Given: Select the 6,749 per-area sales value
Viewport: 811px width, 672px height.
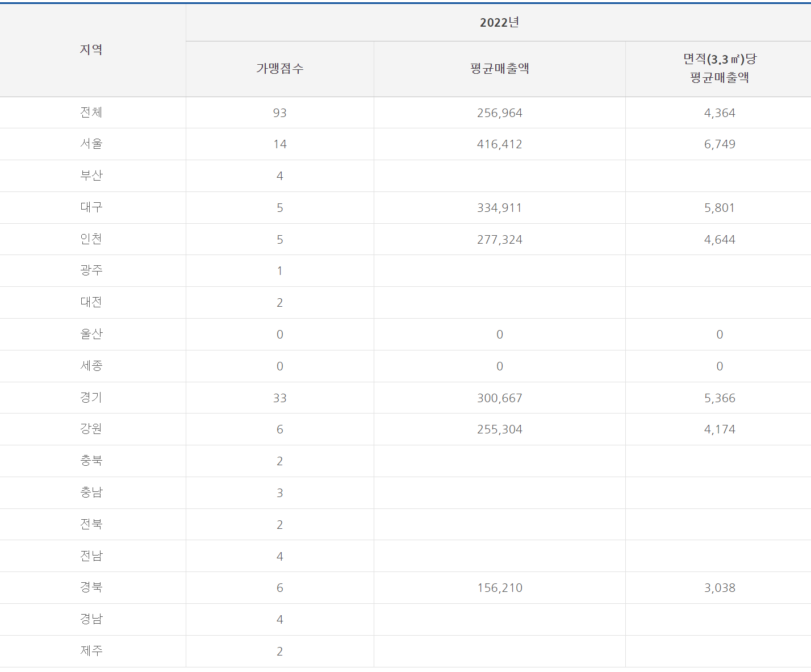Looking at the screenshot, I should 720,144.
